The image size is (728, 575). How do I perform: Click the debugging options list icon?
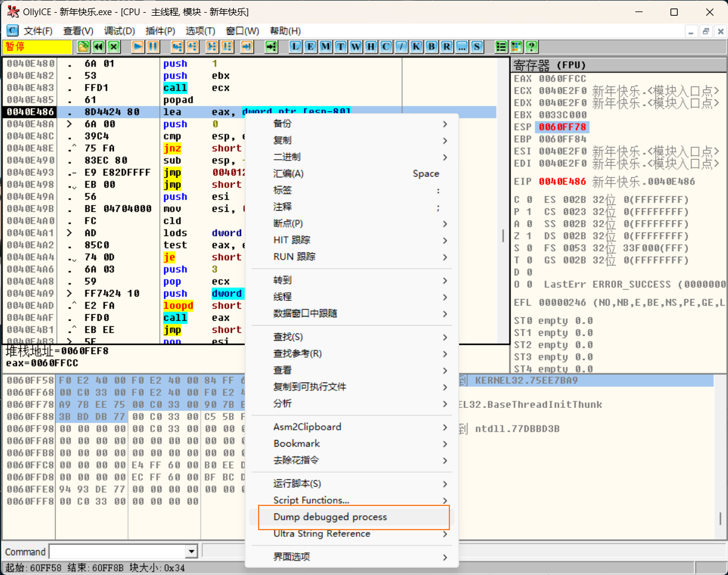point(501,47)
